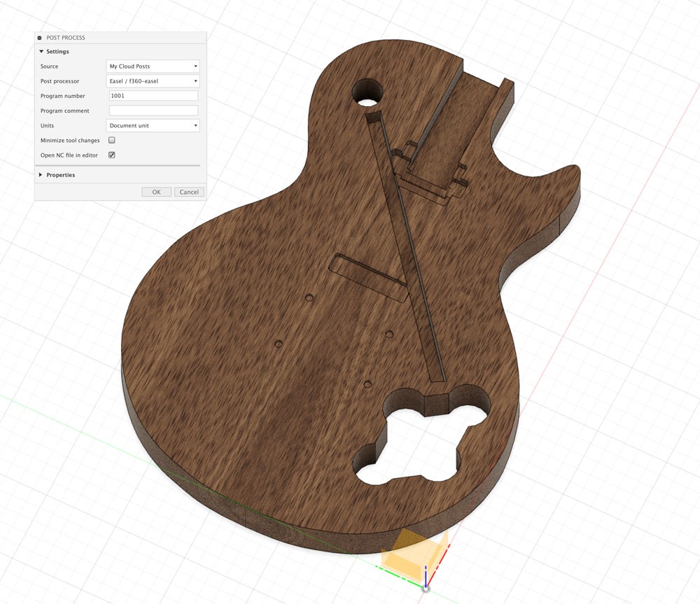Enable Minimize tool changes
The image size is (700, 604).
(x=111, y=140)
